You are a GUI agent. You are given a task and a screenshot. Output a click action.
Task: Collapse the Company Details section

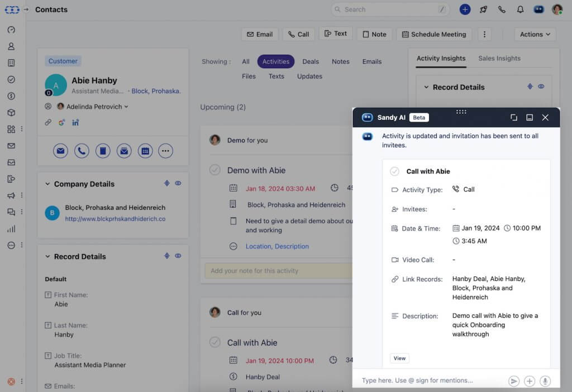(46, 184)
